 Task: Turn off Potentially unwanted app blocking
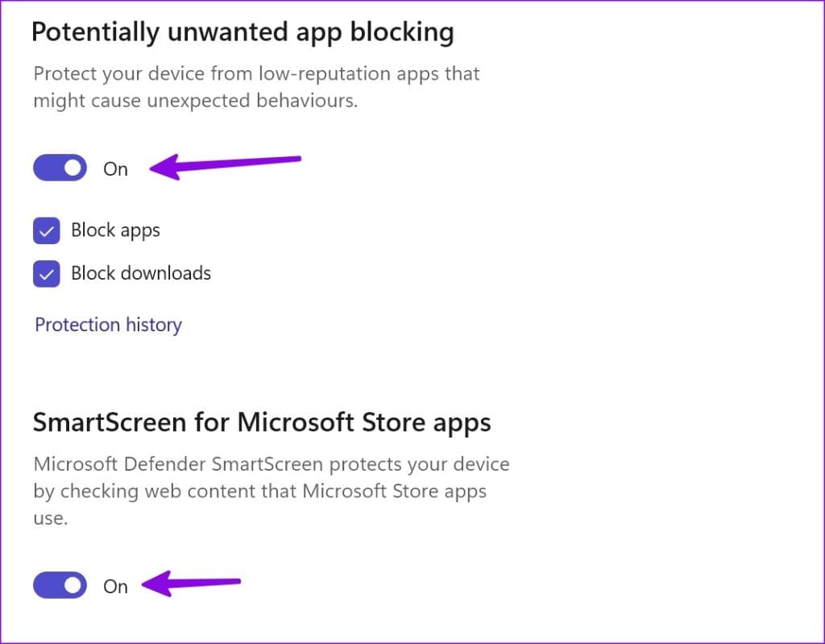coord(59,168)
